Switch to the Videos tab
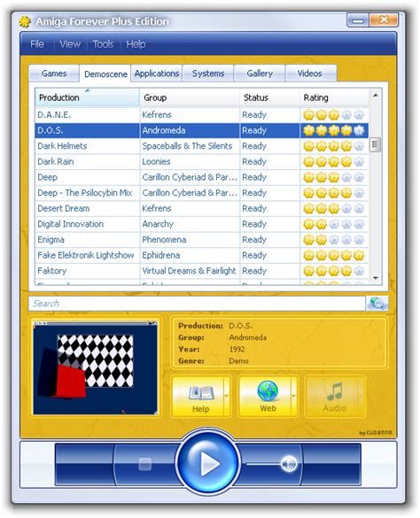420x518 pixels. (x=310, y=73)
